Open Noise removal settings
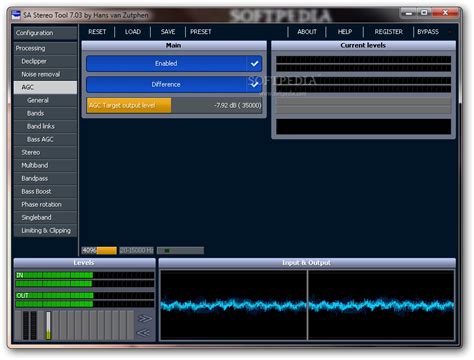Screen dimensions: 474x360 (x=45, y=74)
